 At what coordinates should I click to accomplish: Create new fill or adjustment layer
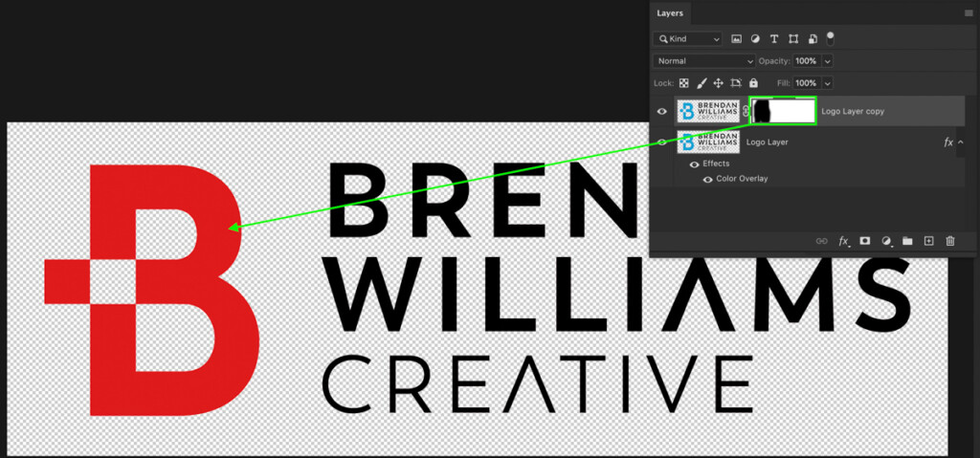point(886,241)
